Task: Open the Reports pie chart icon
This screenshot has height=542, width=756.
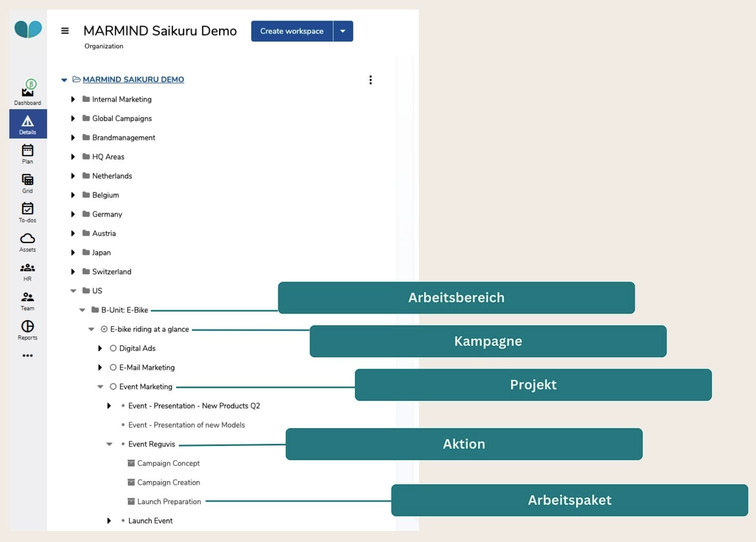Action: (28, 330)
